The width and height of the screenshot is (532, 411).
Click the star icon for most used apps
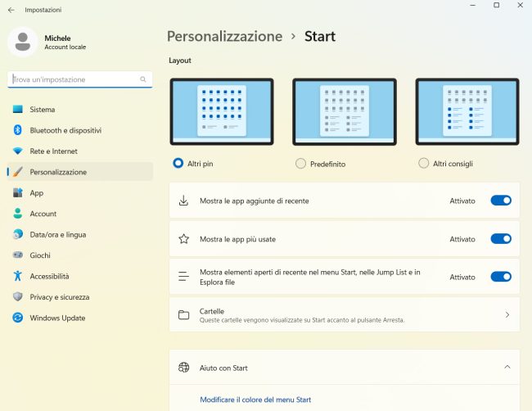[183, 239]
